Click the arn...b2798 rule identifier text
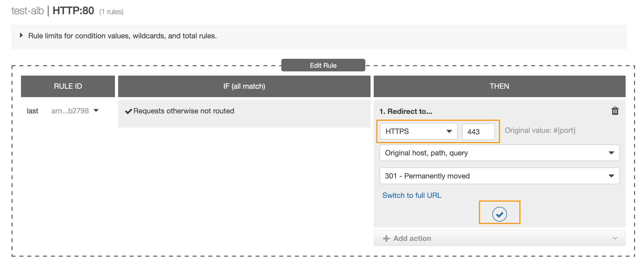Viewport: 644px width, 263px height. (x=70, y=111)
